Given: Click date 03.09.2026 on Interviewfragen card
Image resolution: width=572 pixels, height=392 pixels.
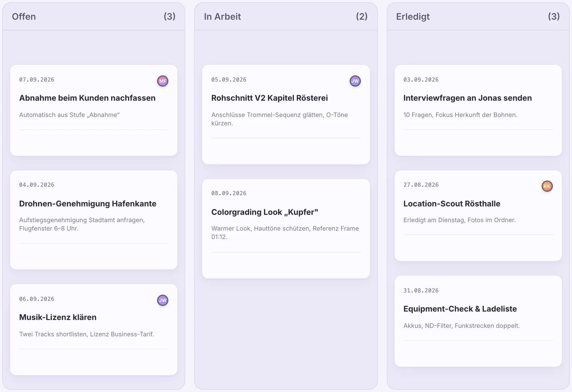Looking at the screenshot, I should [x=421, y=80].
